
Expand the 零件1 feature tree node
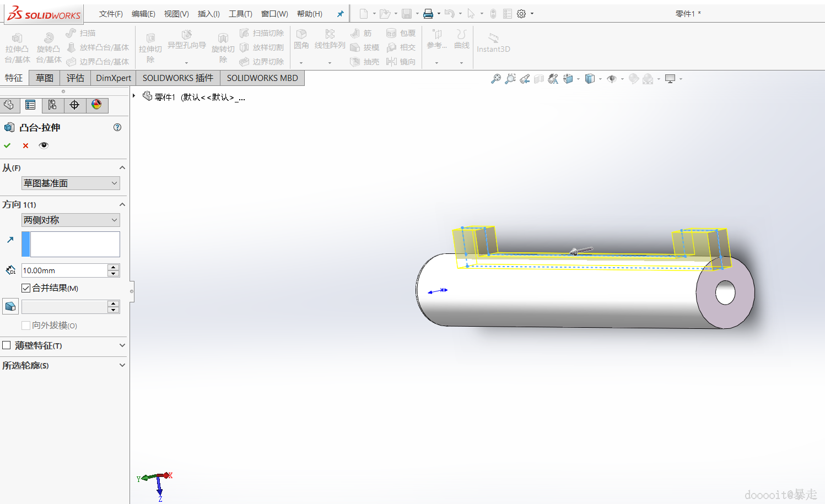[x=134, y=96]
